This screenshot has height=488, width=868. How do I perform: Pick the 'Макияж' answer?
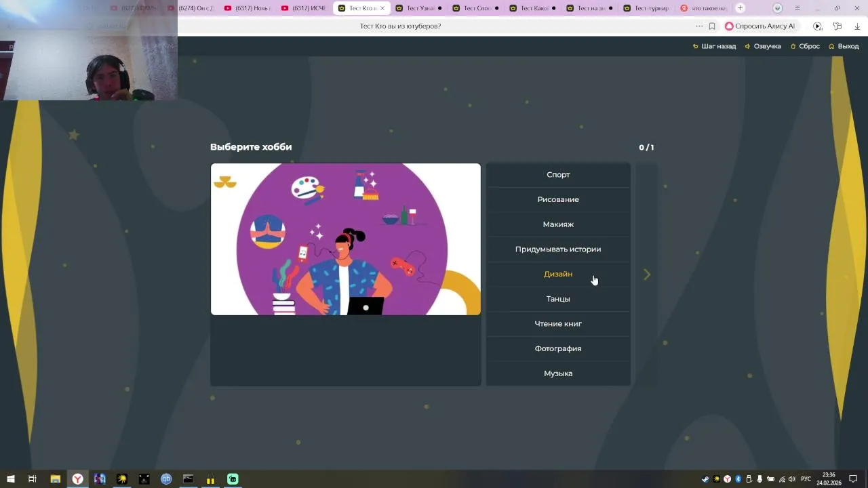[558, 224]
